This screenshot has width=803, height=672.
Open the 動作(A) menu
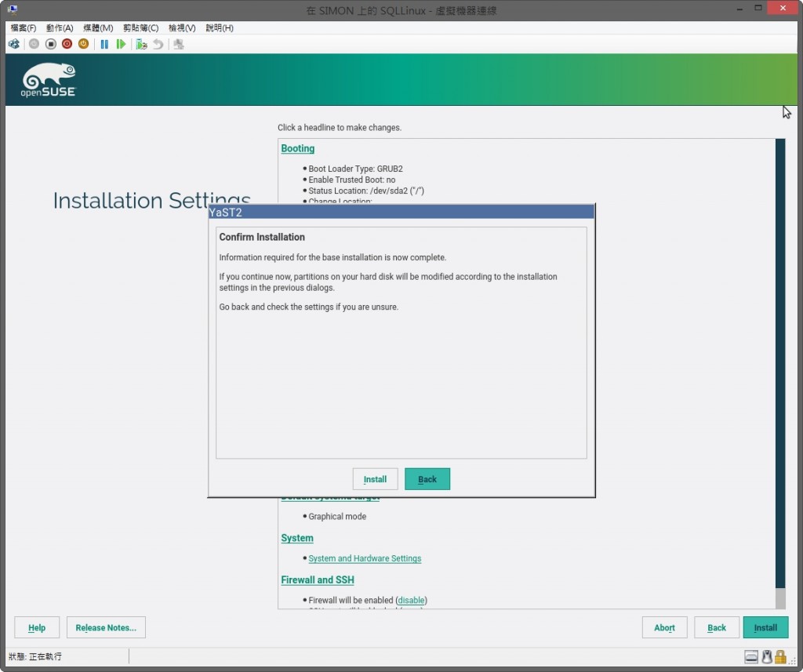(x=60, y=27)
